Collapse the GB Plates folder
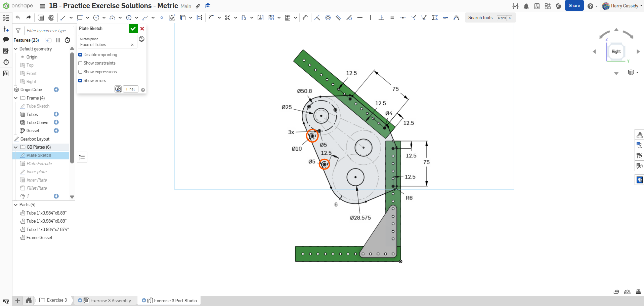 [16, 147]
